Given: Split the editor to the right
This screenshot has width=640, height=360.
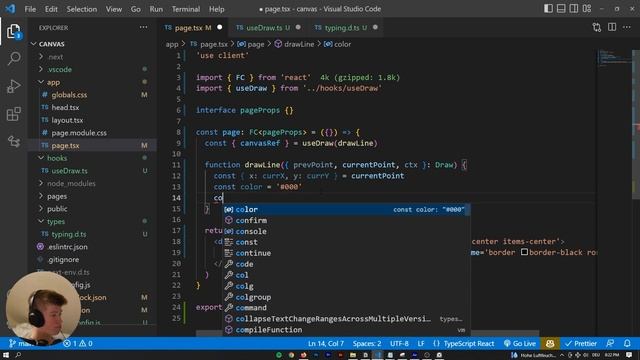Looking at the screenshot, I should tap(612, 27).
